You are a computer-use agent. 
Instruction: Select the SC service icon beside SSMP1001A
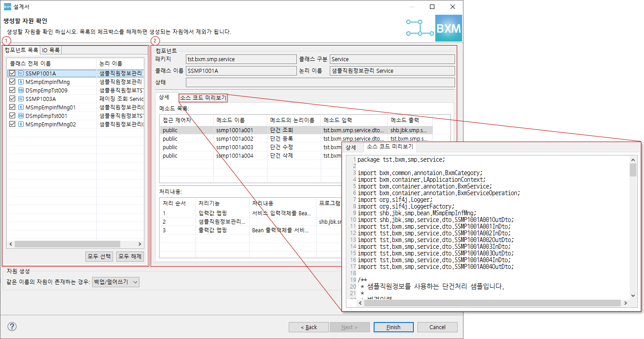click(21, 73)
